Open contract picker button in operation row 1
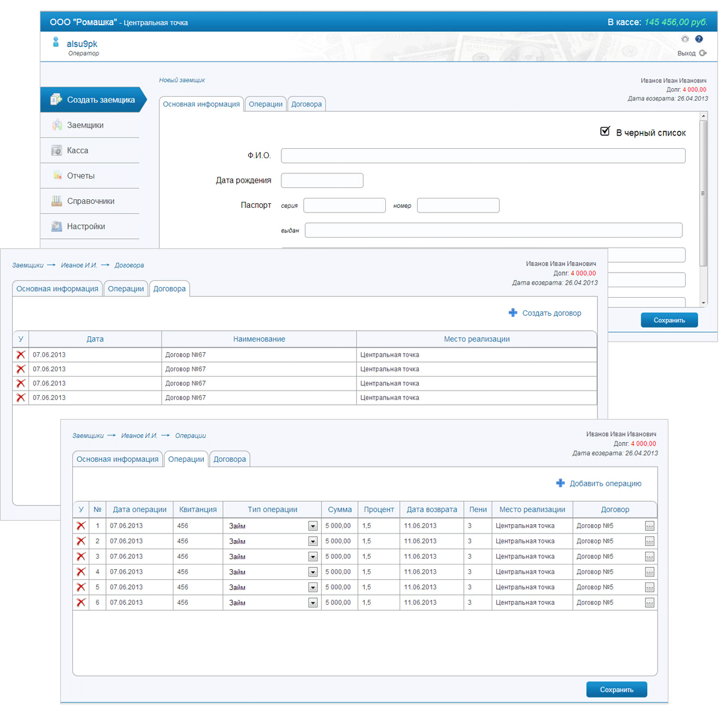This screenshot has width=728, height=728. (649, 526)
